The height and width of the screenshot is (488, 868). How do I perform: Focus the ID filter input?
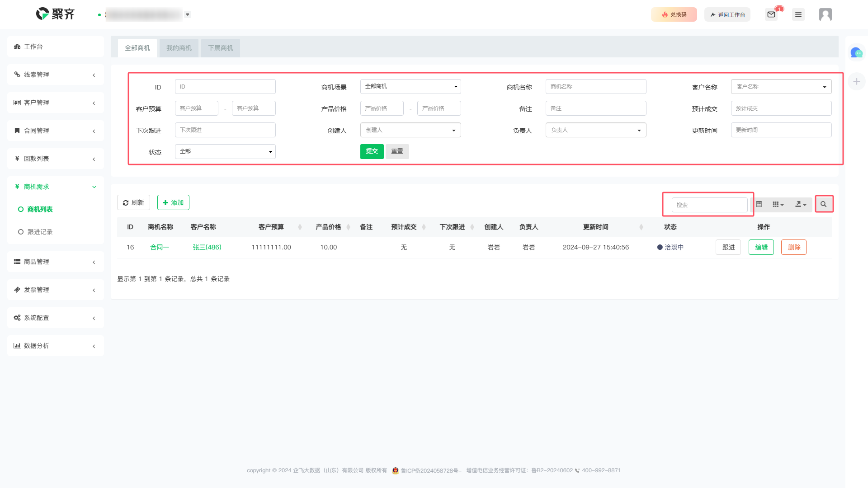point(225,86)
